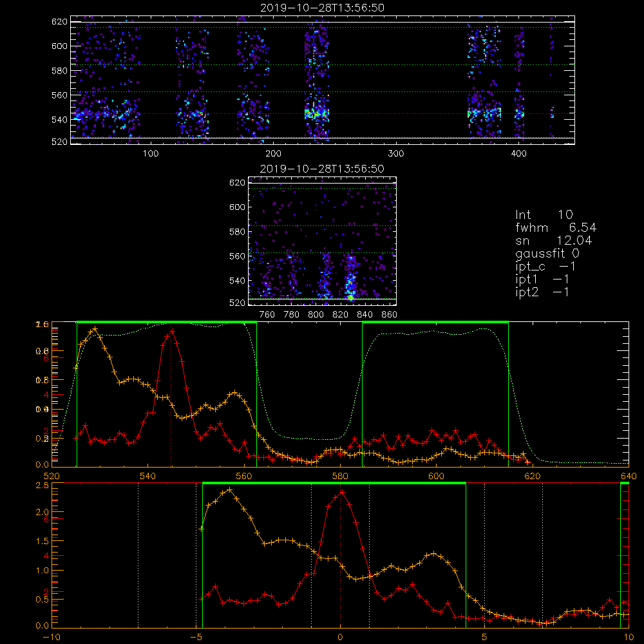
Task: Click the 'ipt2 -1' text
Action: click(542, 292)
